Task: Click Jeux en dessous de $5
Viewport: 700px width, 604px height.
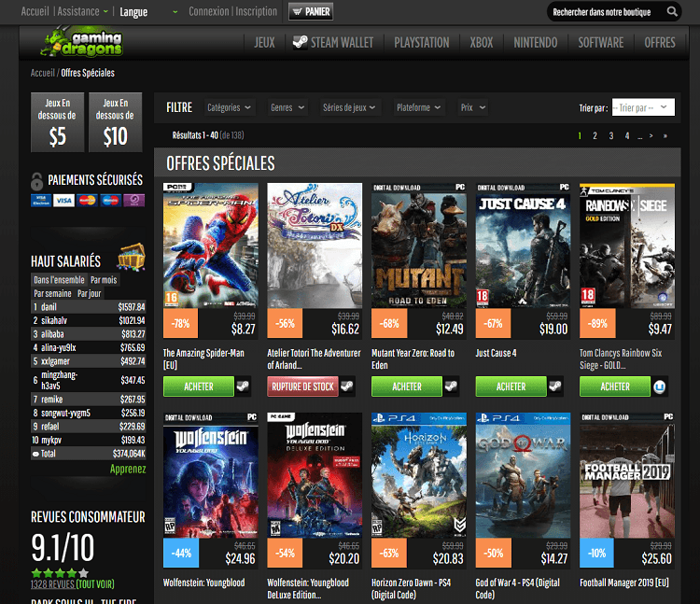Action: point(57,122)
